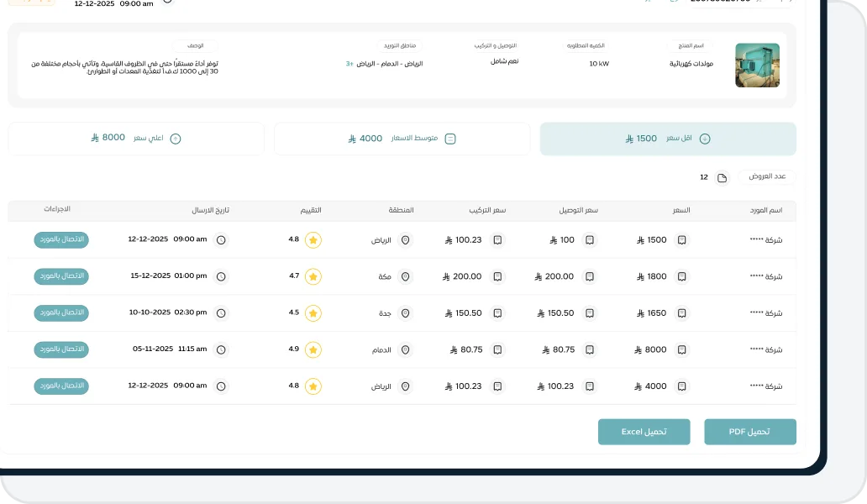Click the price icon next to 1650

(x=681, y=313)
